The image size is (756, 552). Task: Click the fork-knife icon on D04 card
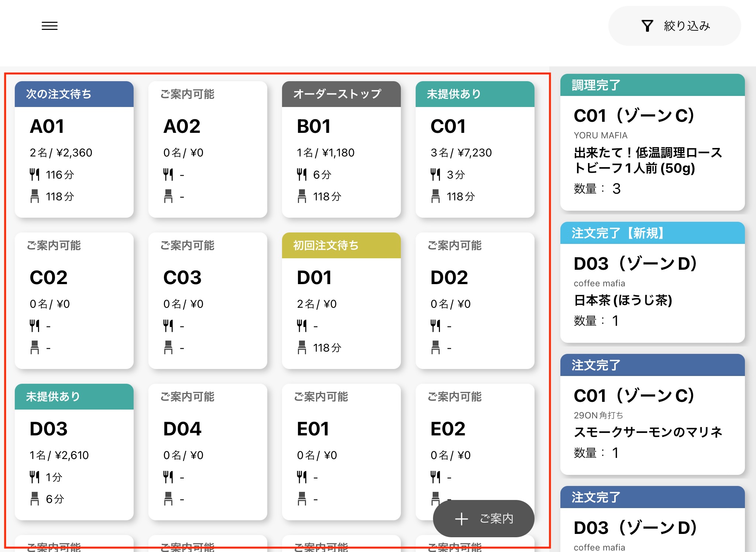click(x=168, y=477)
